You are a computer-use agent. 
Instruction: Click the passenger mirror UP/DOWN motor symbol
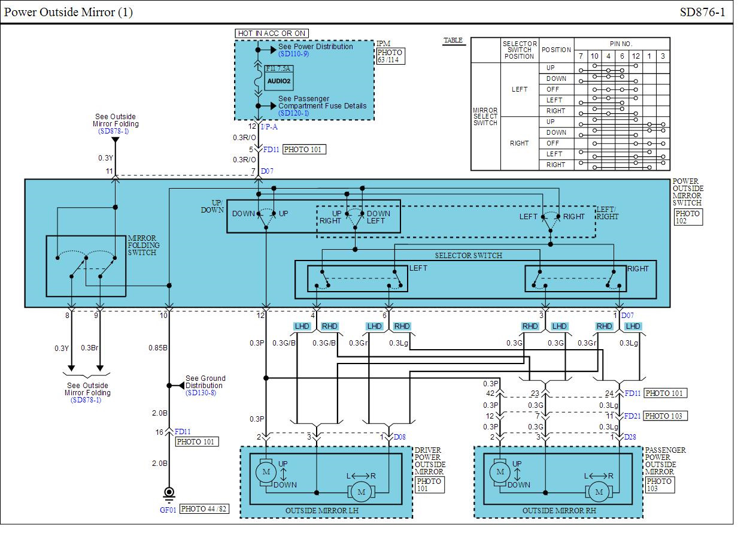click(499, 473)
